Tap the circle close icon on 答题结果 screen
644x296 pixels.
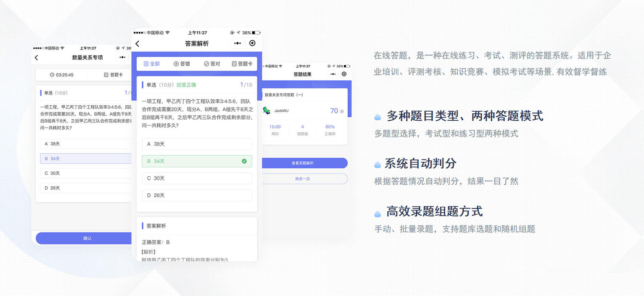coord(344,74)
